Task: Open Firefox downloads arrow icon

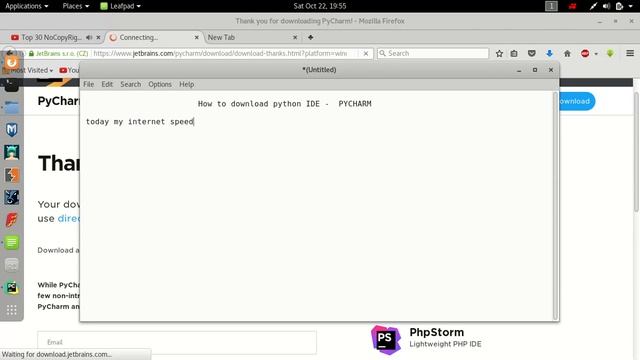Action: (x=549, y=53)
